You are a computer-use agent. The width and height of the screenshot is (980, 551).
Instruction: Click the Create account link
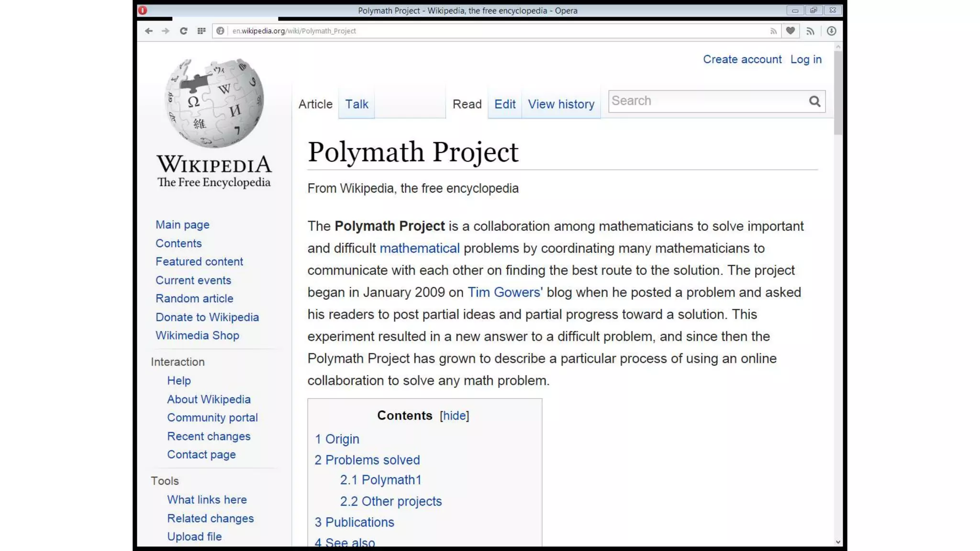[742, 59]
